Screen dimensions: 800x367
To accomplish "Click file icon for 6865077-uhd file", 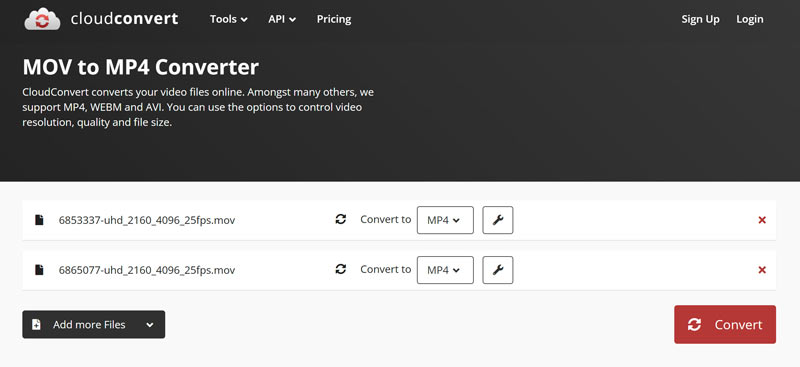I will [39, 270].
